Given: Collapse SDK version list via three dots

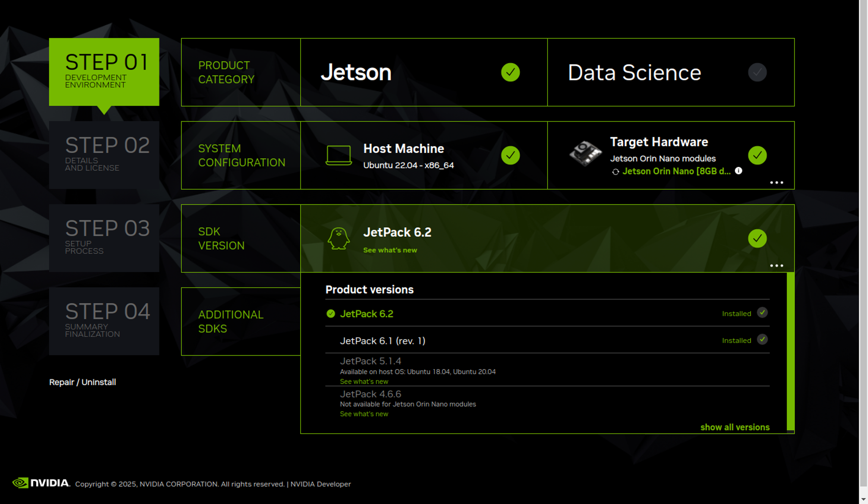Looking at the screenshot, I should pyautogui.click(x=776, y=265).
